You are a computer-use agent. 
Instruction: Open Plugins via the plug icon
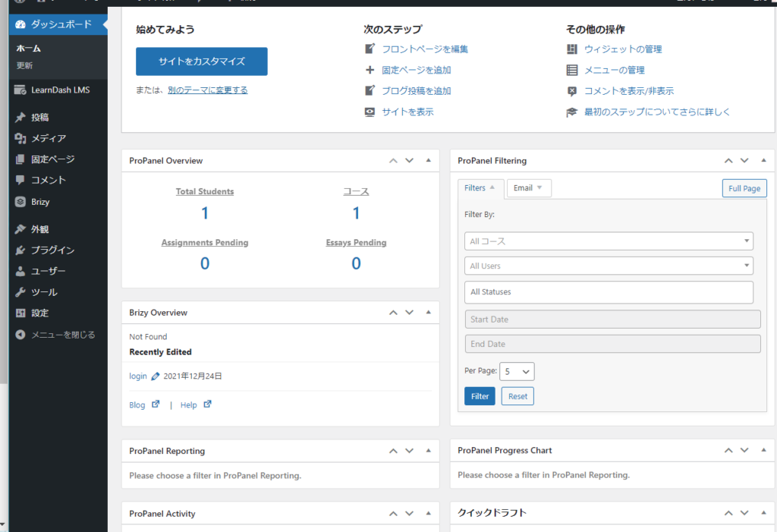pyautogui.click(x=20, y=250)
